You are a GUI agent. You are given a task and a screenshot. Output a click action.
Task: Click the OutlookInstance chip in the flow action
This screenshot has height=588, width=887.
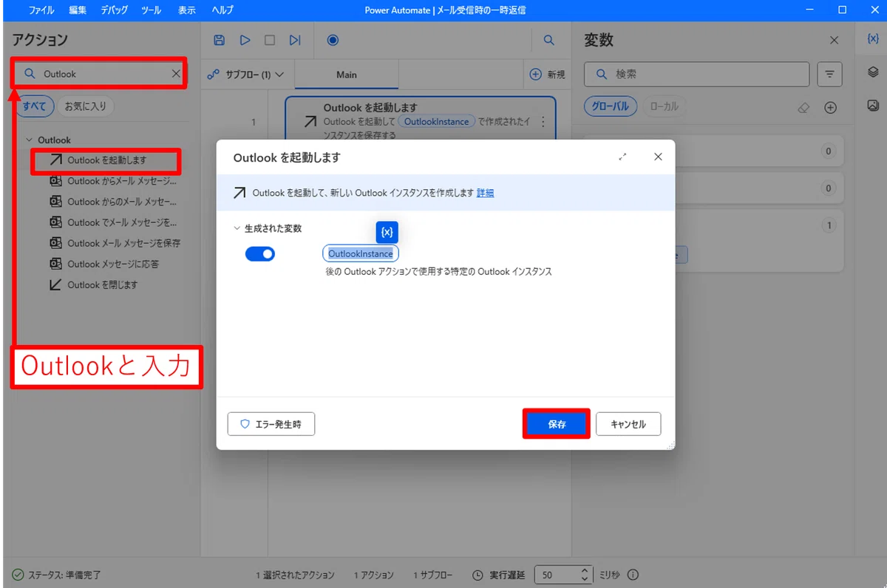tap(436, 121)
